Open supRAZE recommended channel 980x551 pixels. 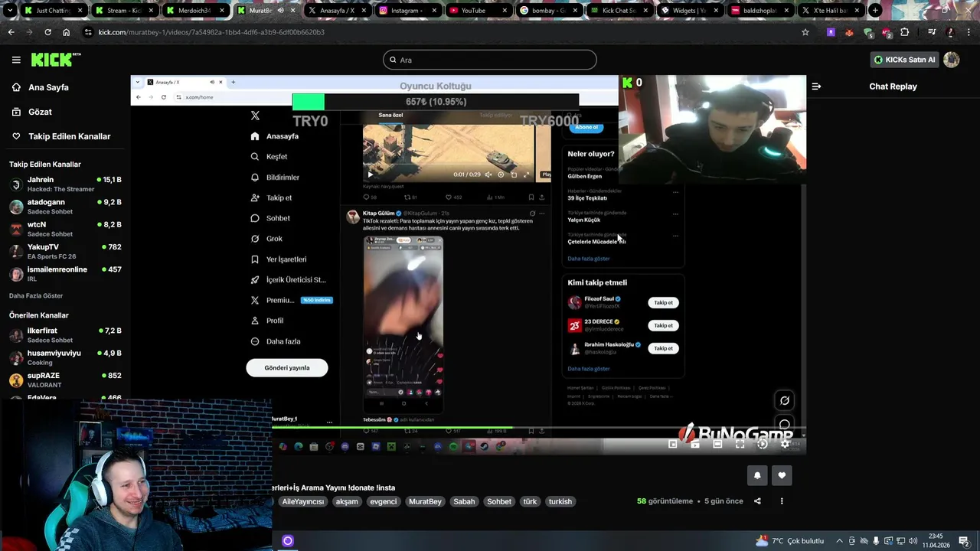click(x=65, y=380)
